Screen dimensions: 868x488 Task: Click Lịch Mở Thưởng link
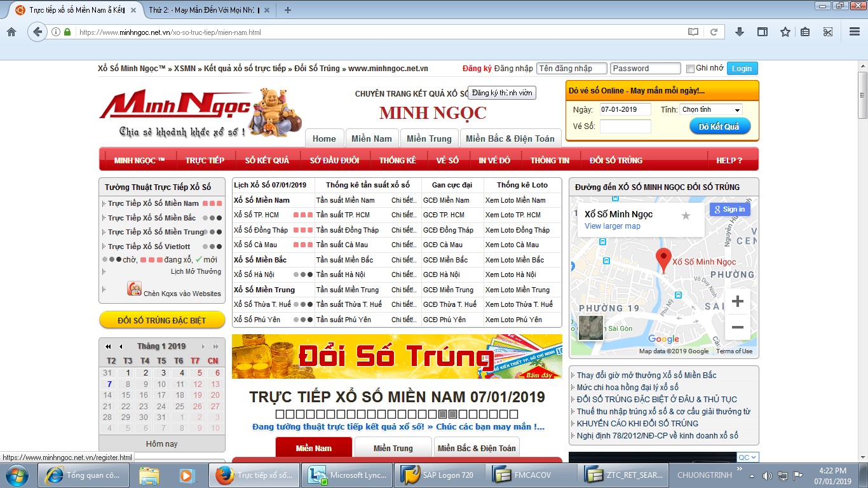click(196, 271)
